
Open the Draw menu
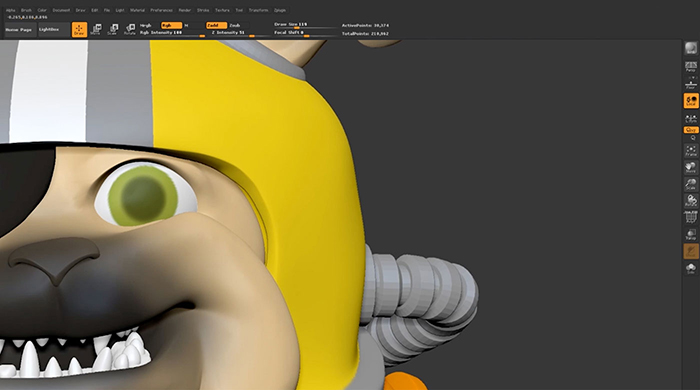coord(80,10)
